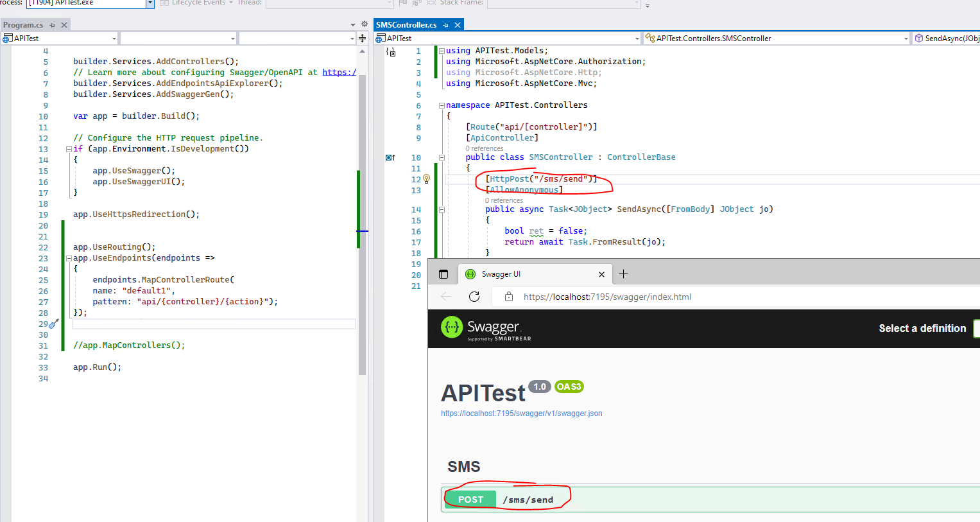This screenshot has width=980, height=522.
Task: Switch to the Program.cs tab
Action: [x=23, y=25]
